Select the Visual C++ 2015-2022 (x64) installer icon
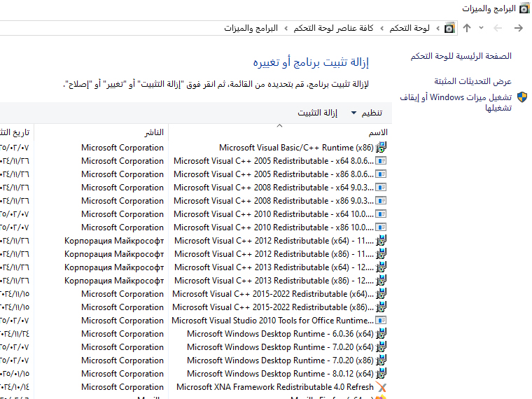Viewport: 532px width, 399px height. 381,294
